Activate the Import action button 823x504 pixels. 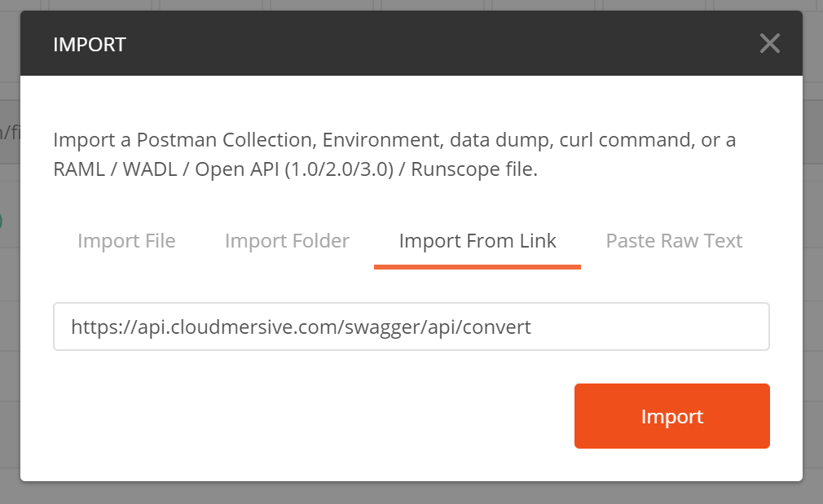[671, 416]
